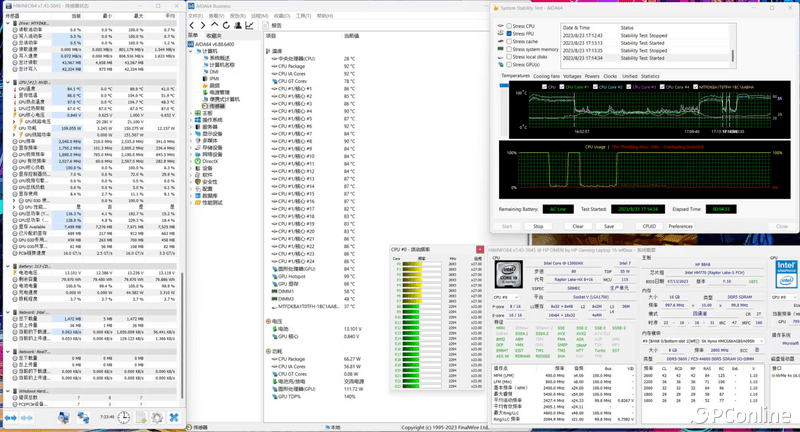Screen dimensions: 800x432
Task: Click the Intel Core i9 logo in HWiNFO summary
Action: pyautogui.click(x=509, y=274)
